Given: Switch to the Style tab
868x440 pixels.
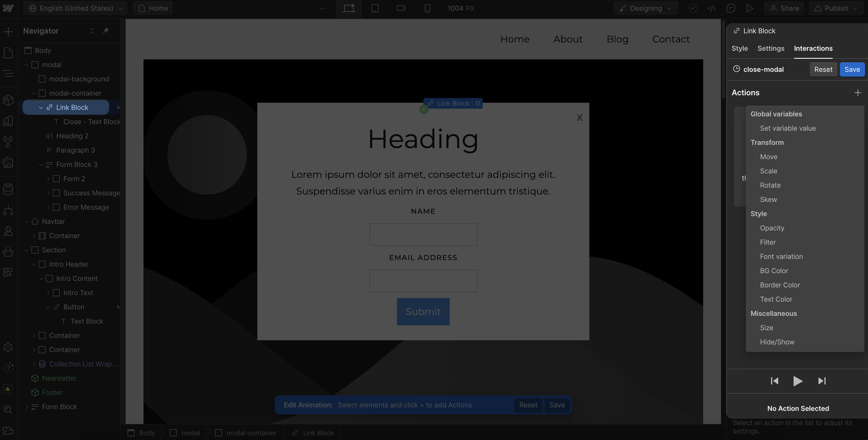Looking at the screenshot, I should point(740,48).
